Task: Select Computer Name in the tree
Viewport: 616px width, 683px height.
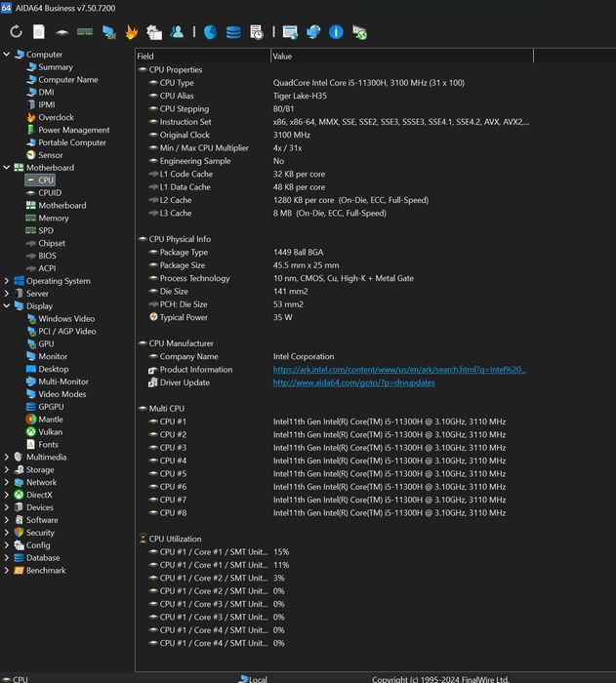Action: (x=68, y=80)
